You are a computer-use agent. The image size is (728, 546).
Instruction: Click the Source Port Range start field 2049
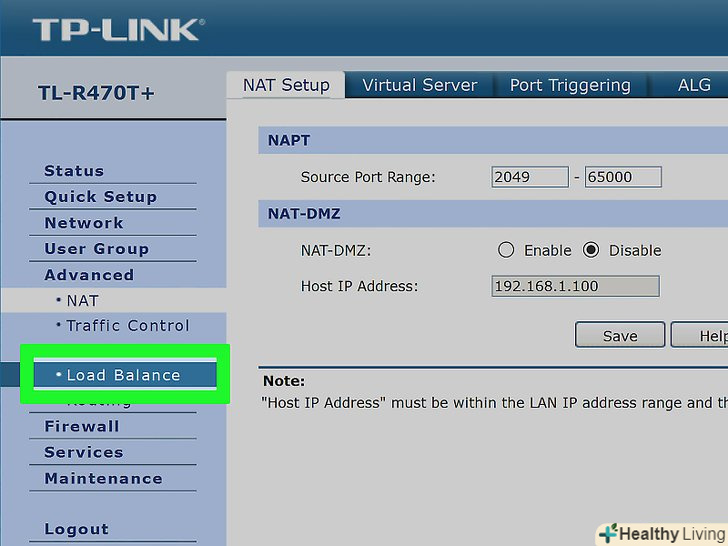tap(530, 177)
